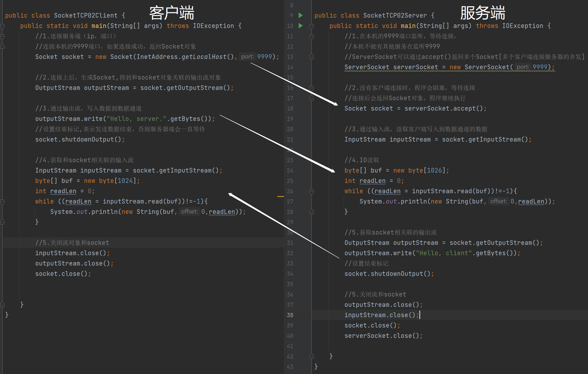
Task: Click 'inputStream.close();' in client code
Action: click(73, 253)
